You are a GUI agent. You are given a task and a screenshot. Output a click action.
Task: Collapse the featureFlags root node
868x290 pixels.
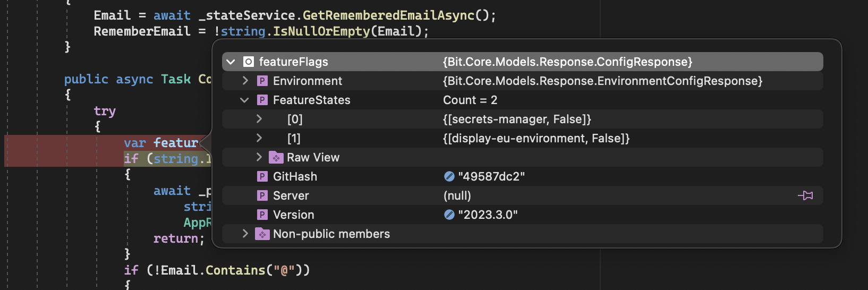point(231,62)
